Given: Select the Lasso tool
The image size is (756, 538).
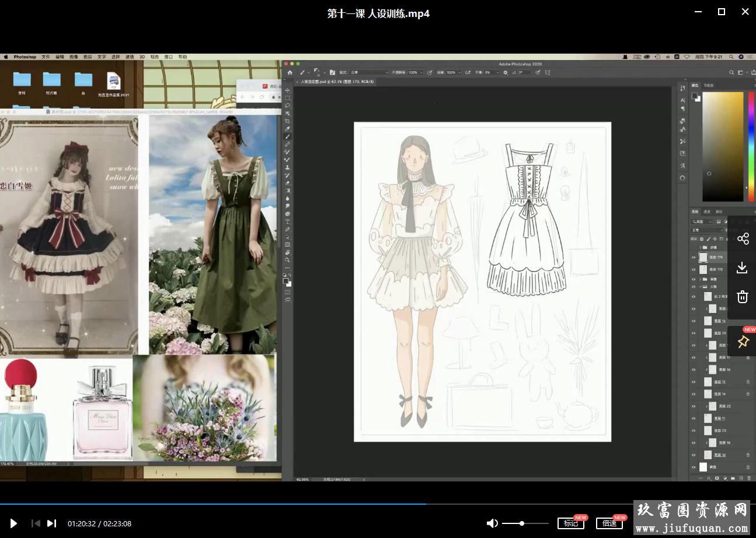Looking at the screenshot, I should point(287,106).
